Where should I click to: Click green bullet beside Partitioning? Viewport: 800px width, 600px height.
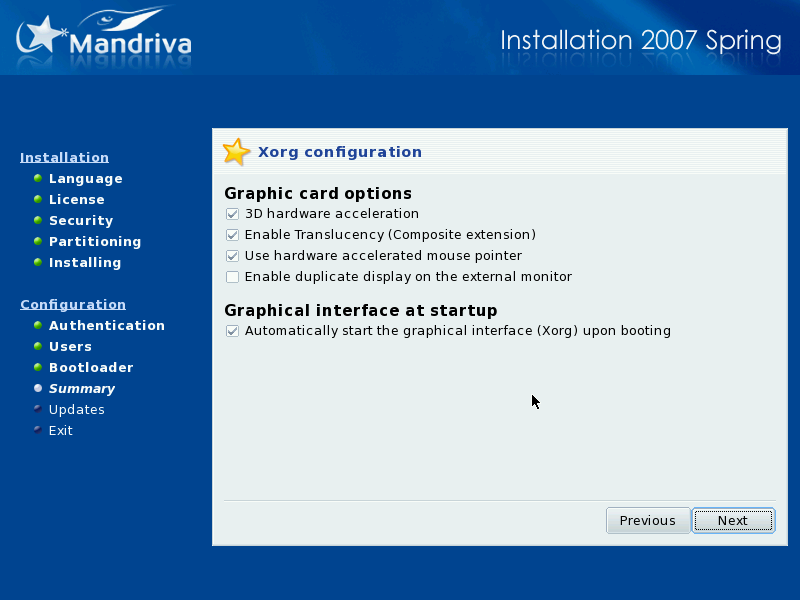coord(38,241)
